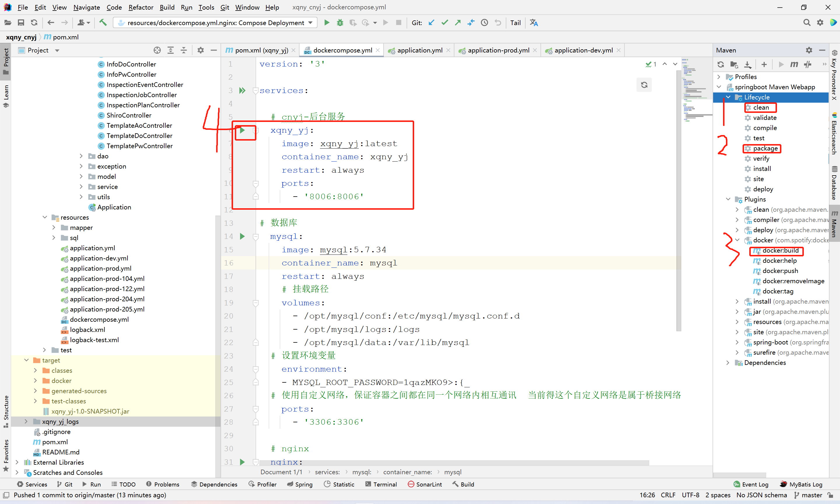
Task: Collapse all nodes in Project panel
Action: [184, 50]
